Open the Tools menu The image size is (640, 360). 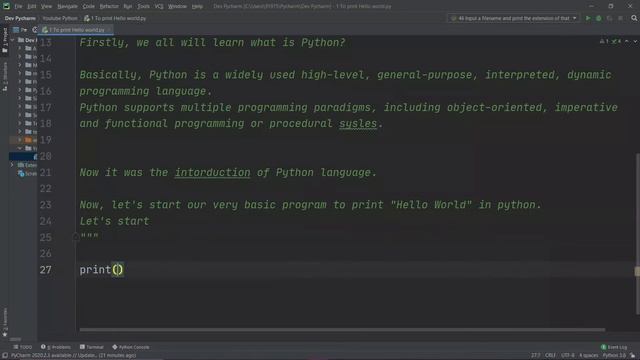pos(143,6)
